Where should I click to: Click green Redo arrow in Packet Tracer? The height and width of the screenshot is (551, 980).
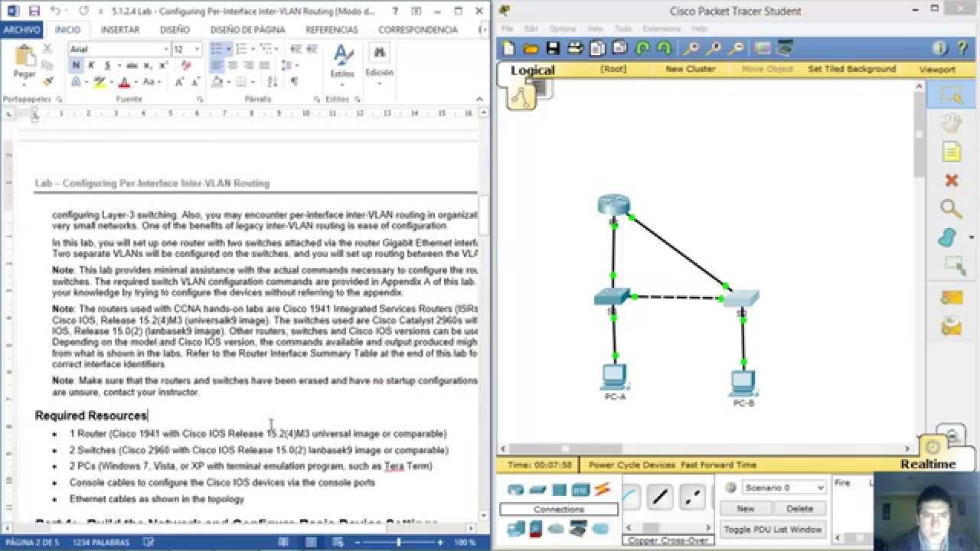tap(664, 48)
